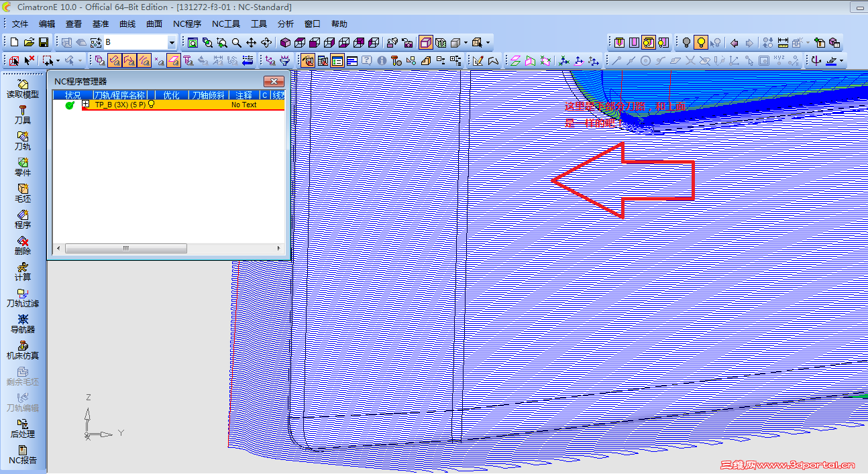
Task: Open the 编辑 menu
Action: tap(47, 23)
